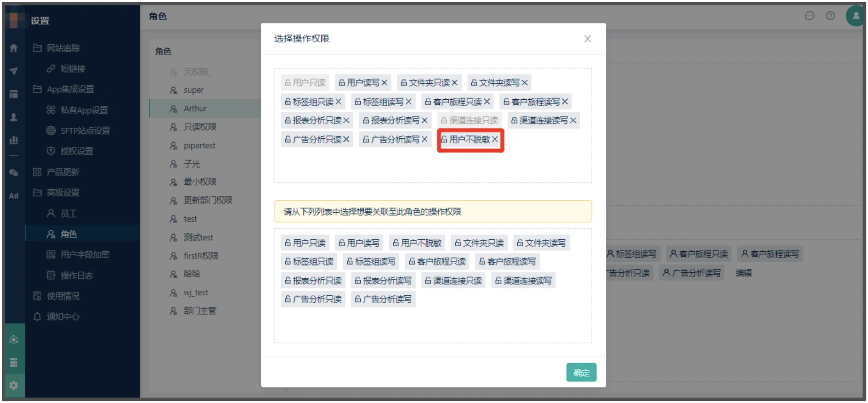Remove 报表分析读写 from selected permissions

pyautogui.click(x=424, y=121)
